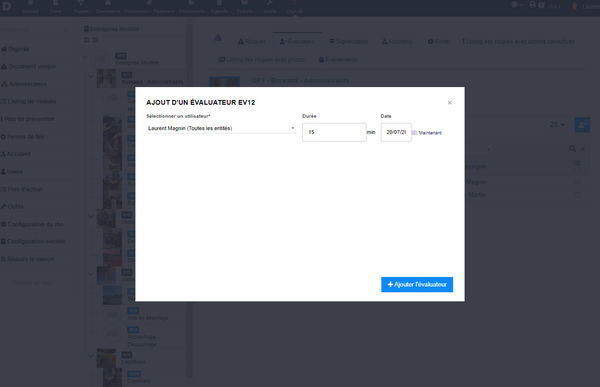Select Courriers in the tree
This screenshot has height=387, width=600.
[139, 381]
